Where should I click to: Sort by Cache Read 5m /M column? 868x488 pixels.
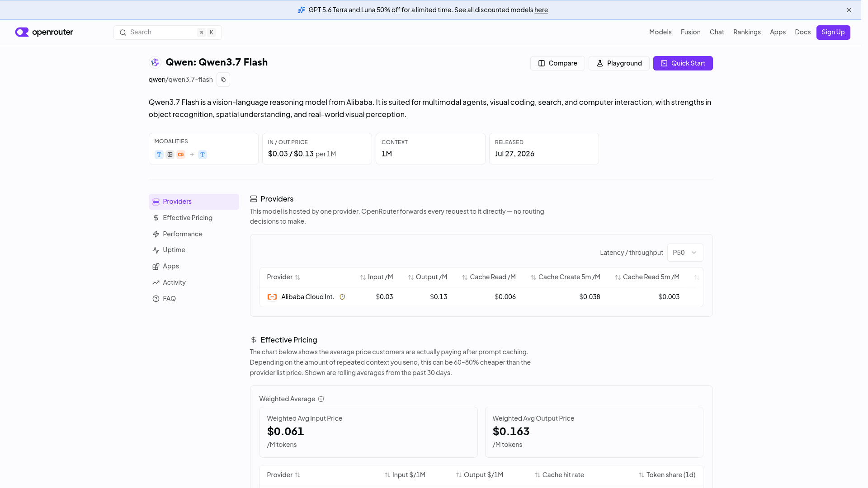(x=647, y=277)
